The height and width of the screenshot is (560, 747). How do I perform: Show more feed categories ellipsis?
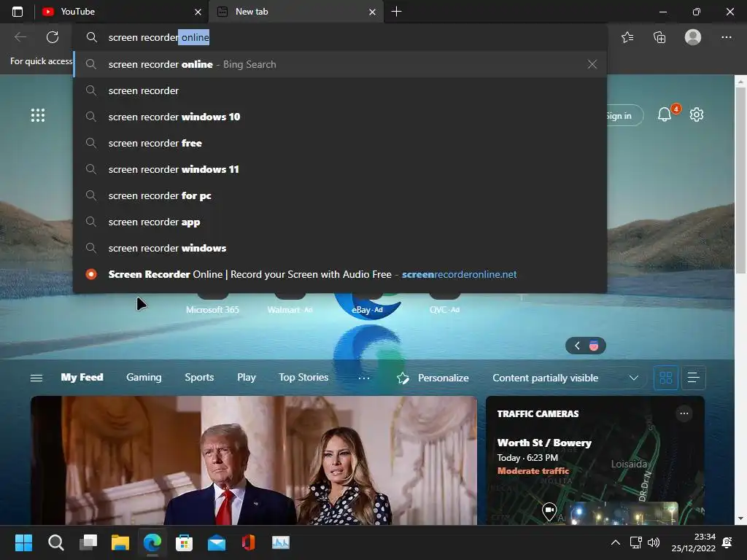point(364,378)
